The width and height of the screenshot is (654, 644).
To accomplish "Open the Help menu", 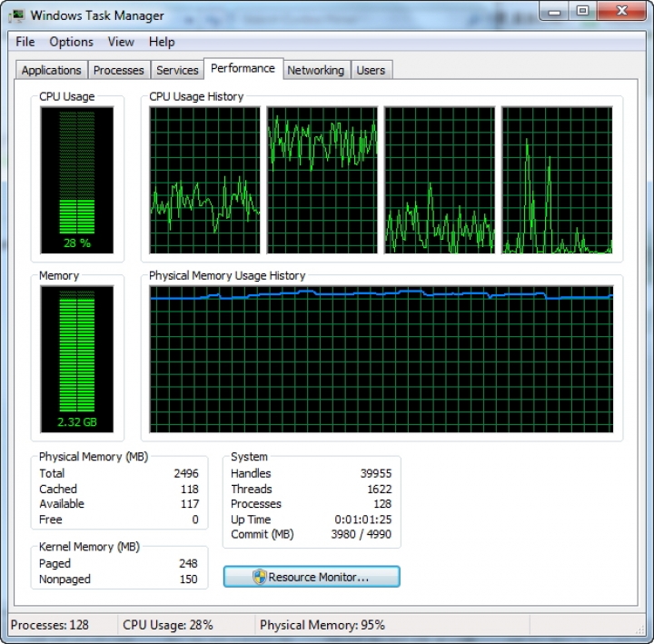I will (162, 42).
